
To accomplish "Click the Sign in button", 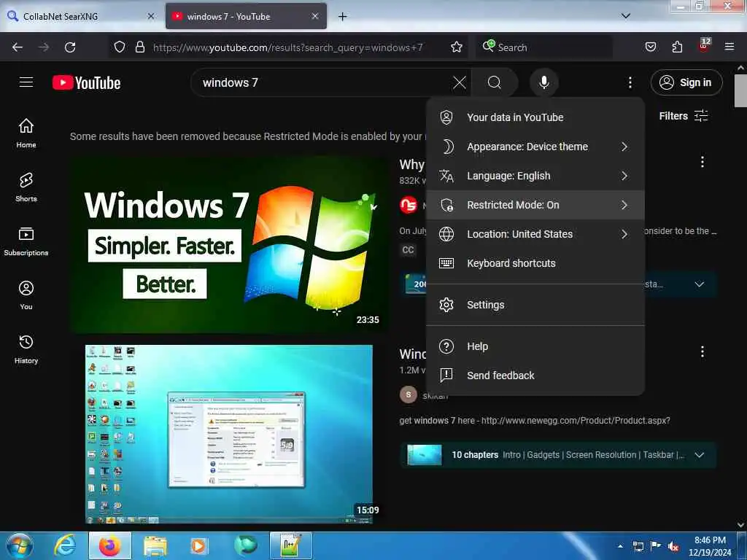I will click(686, 82).
